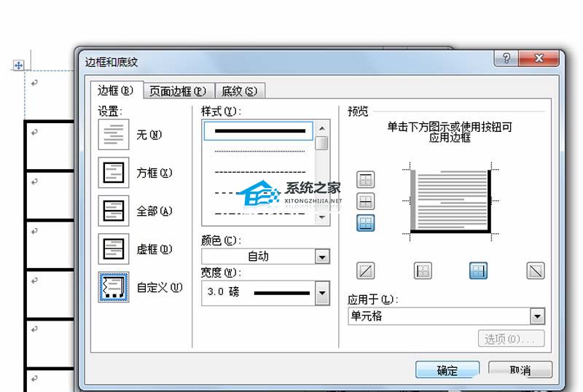Image resolution: width=583 pixels, height=392 pixels.
Task: Open the 底纹 tab
Action: click(240, 91)
